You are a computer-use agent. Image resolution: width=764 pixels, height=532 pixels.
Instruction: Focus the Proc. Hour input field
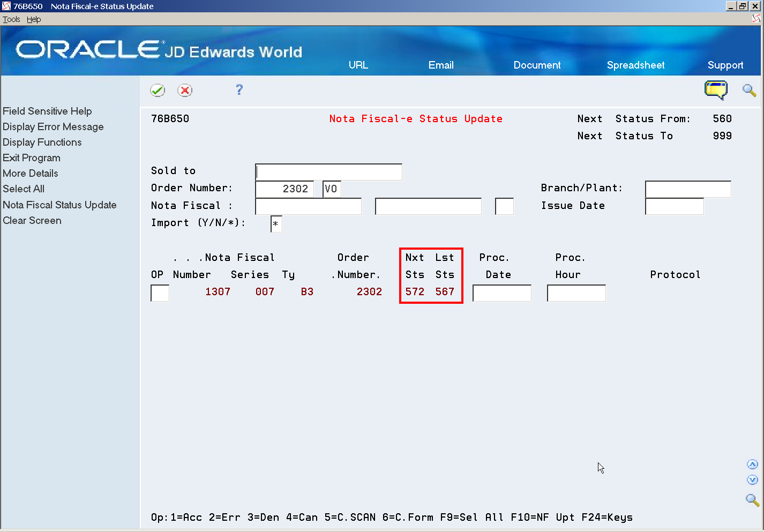[x=576, y=293]
